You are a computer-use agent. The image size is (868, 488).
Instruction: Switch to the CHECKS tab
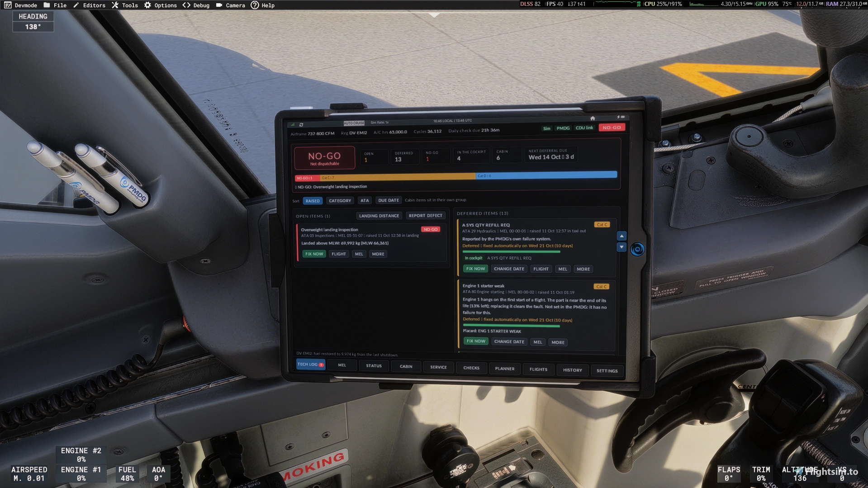point(471,368)
